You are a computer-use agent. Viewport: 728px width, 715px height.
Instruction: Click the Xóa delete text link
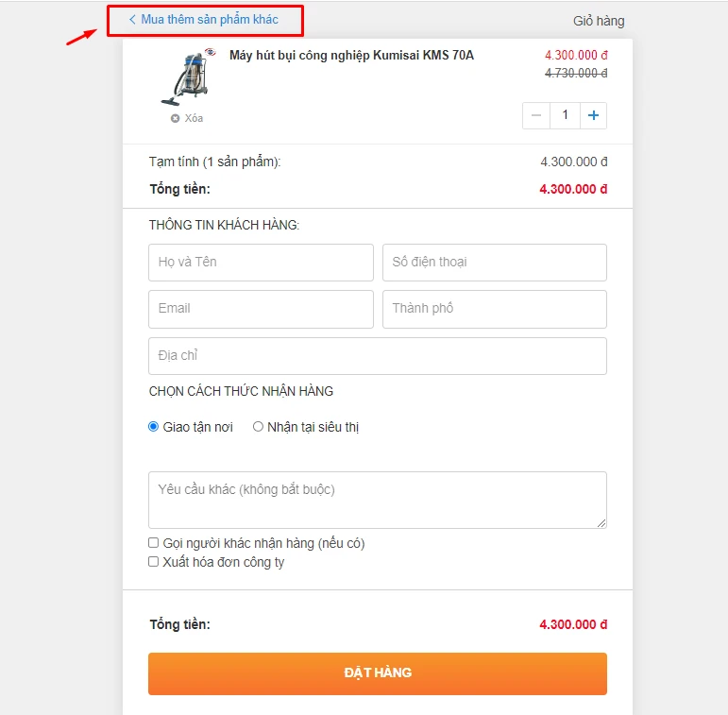[194, 118]
